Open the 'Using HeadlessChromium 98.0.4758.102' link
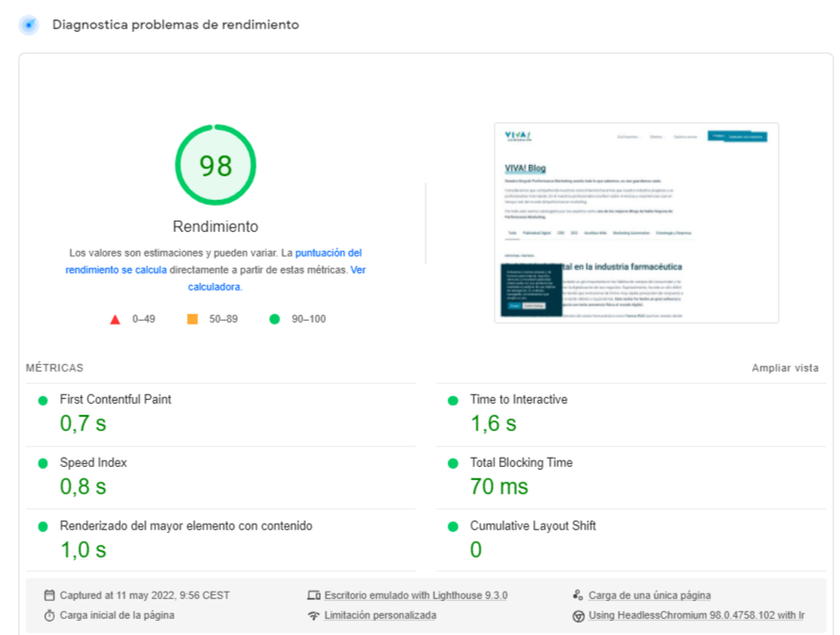 [697, 615]
